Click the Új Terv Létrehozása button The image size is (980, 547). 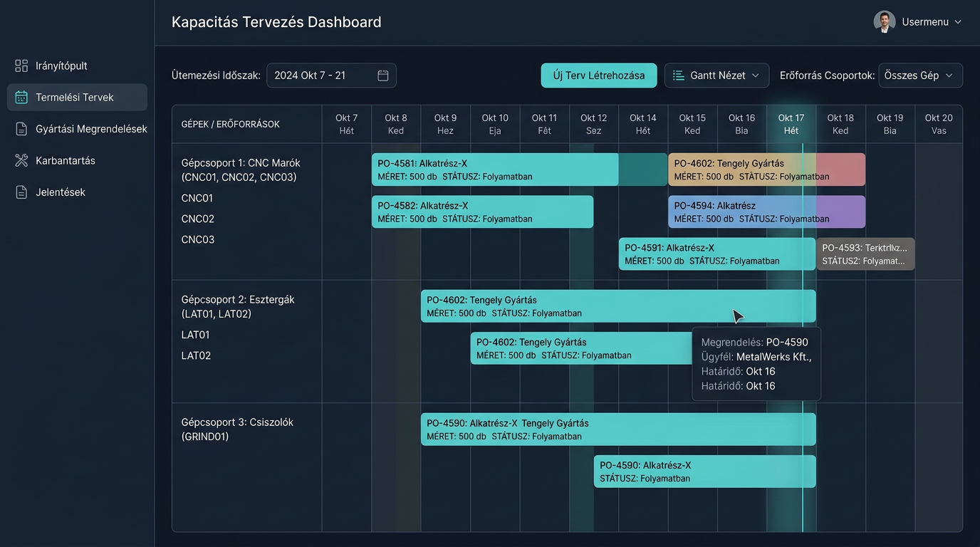click(x=599, y=75)
